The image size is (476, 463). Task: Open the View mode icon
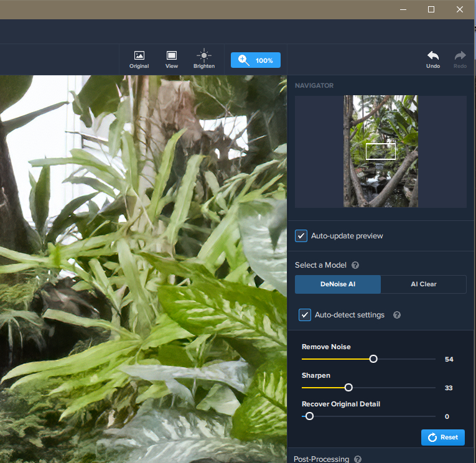pos(172,56)
